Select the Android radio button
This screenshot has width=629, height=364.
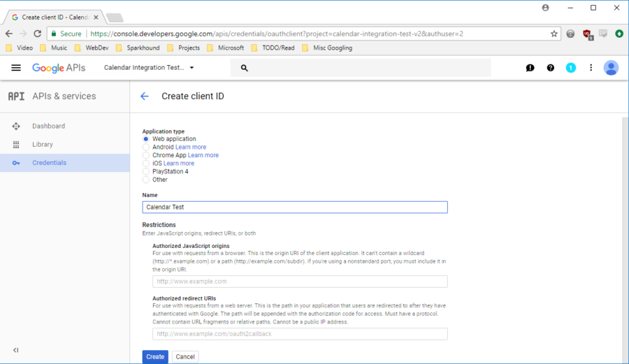coord(145,147)
